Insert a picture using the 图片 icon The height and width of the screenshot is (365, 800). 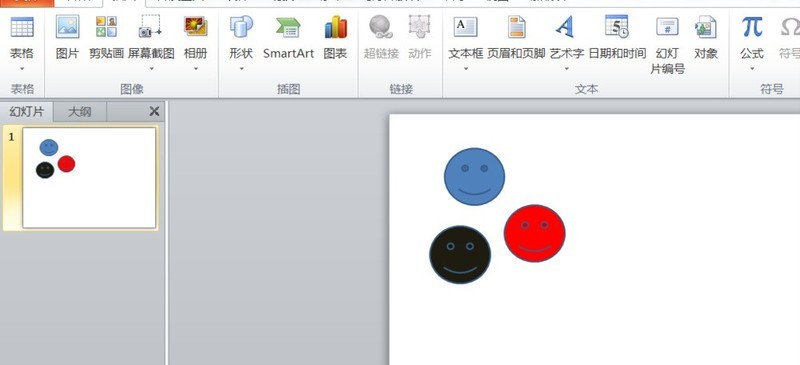coord(67,37)
